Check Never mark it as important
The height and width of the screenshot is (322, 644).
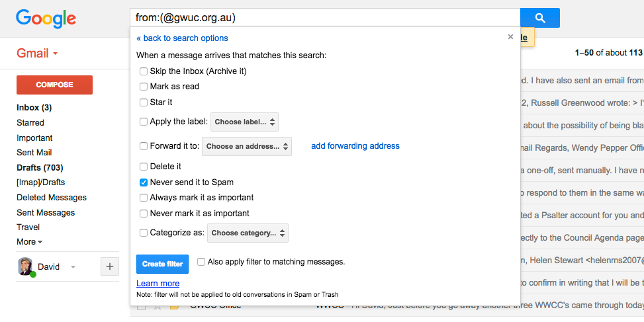(144, 214)
